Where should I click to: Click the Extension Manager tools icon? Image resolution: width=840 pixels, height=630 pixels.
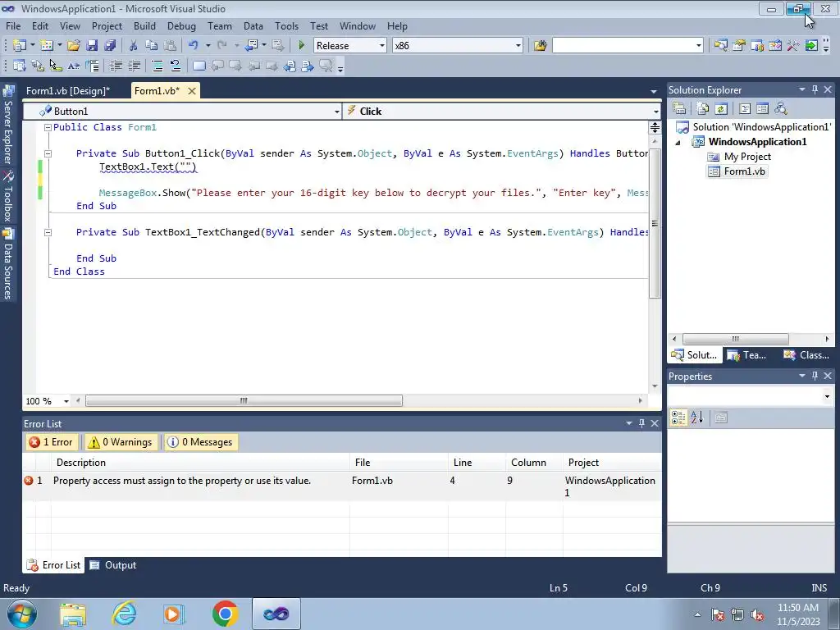[x=793, y=46]
